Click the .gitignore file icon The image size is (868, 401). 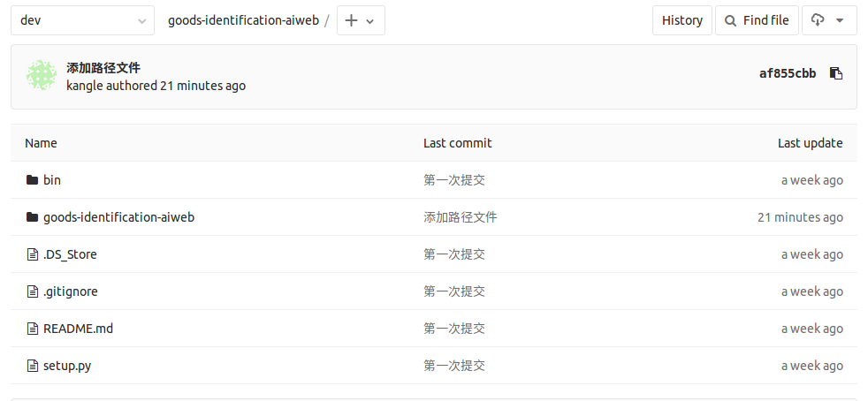click(33, 291)
